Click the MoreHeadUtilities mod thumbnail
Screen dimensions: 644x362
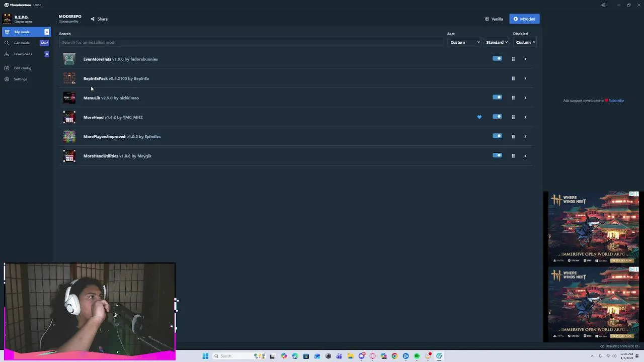[69, 156]
